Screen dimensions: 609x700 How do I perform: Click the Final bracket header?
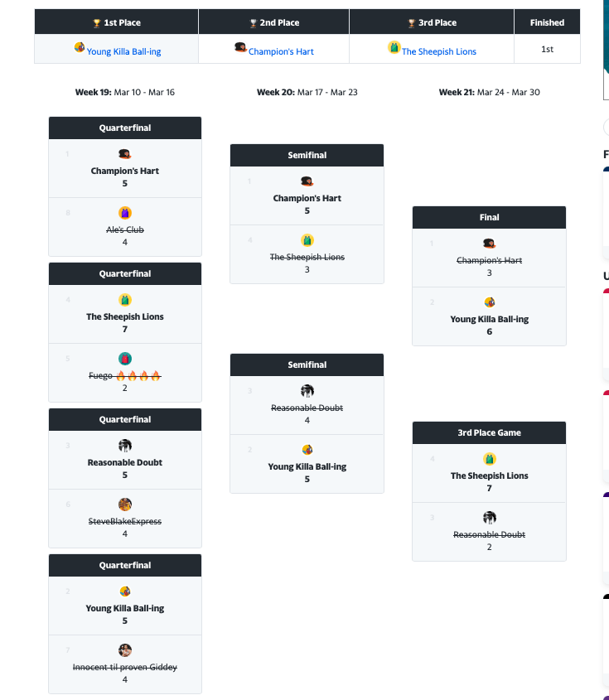489,217
